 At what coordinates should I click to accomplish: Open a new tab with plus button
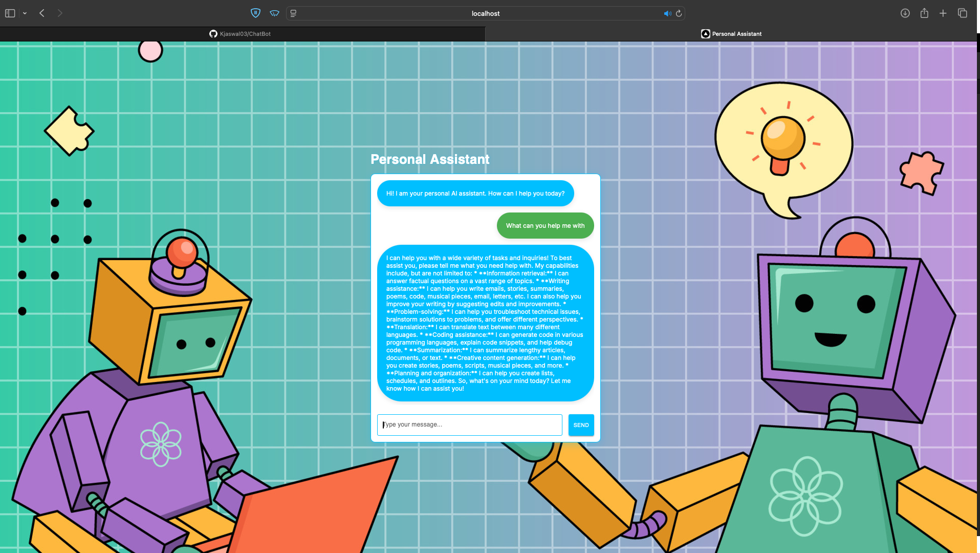click(x=943, y=13)
